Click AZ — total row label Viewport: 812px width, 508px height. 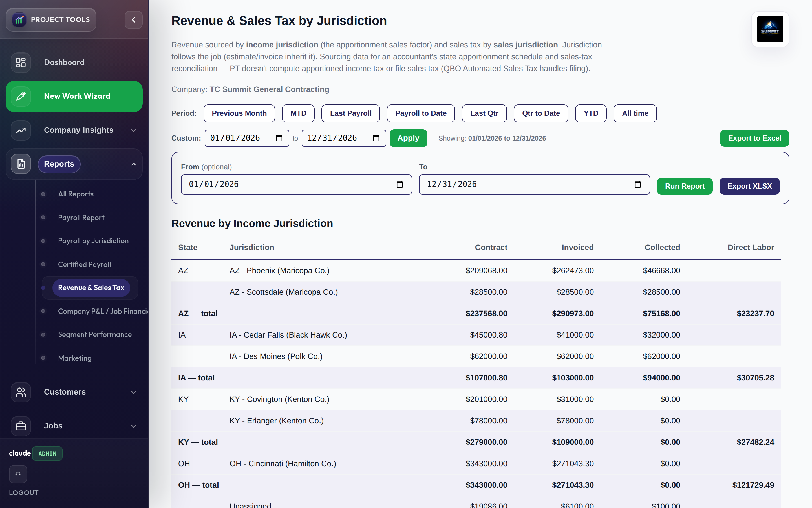click(198, 314)
